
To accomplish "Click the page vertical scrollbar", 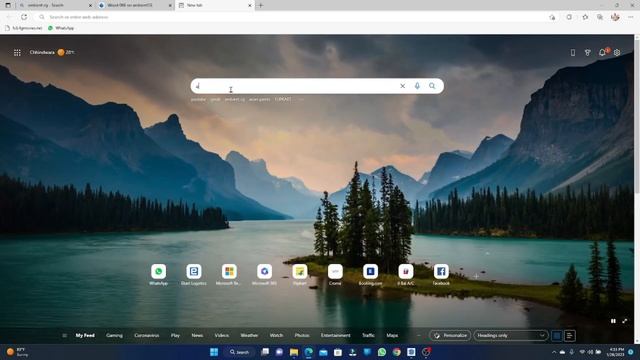I will [637, 114].
